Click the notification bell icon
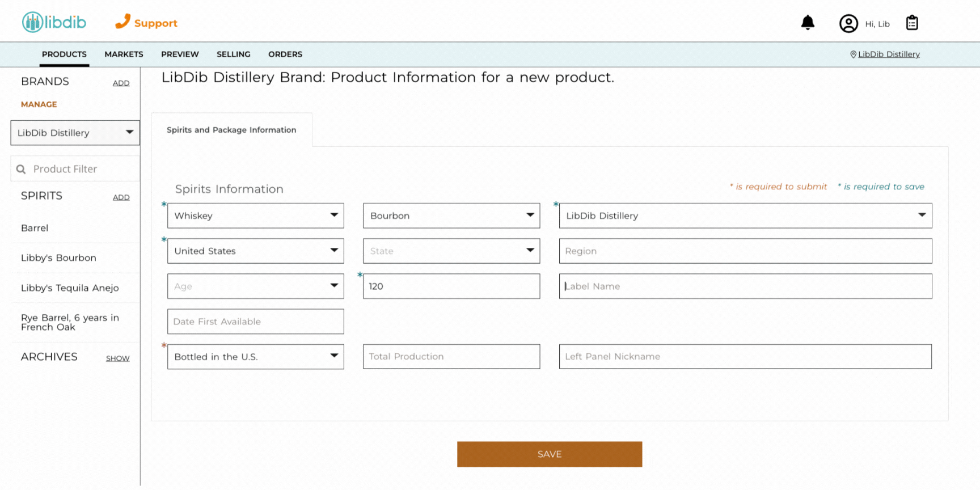Viewport: 980px width, 490px height. (808, 23)
